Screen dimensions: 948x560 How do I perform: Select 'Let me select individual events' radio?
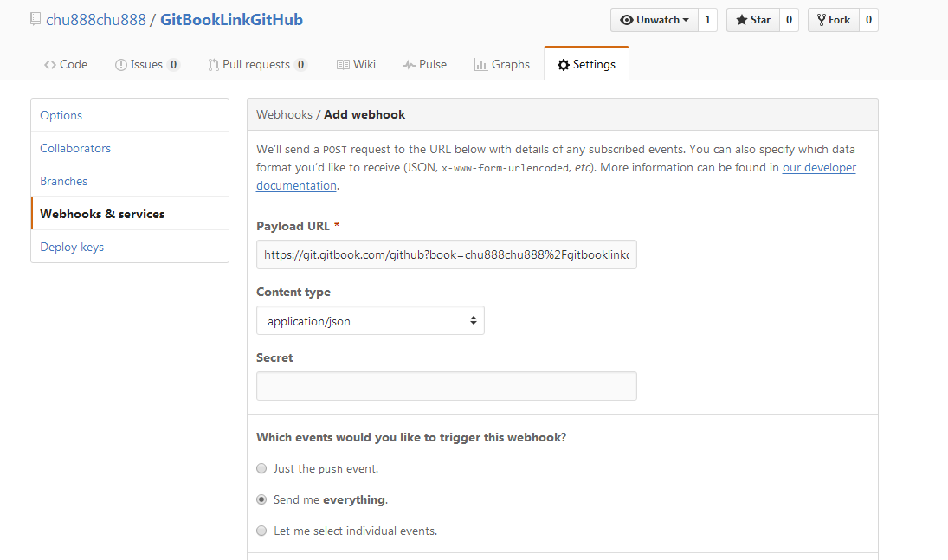click(x=261, y=531)
